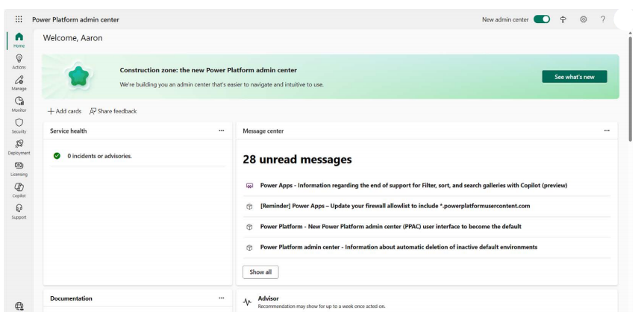Click the Advisor pulse icon

pos(247,302)
